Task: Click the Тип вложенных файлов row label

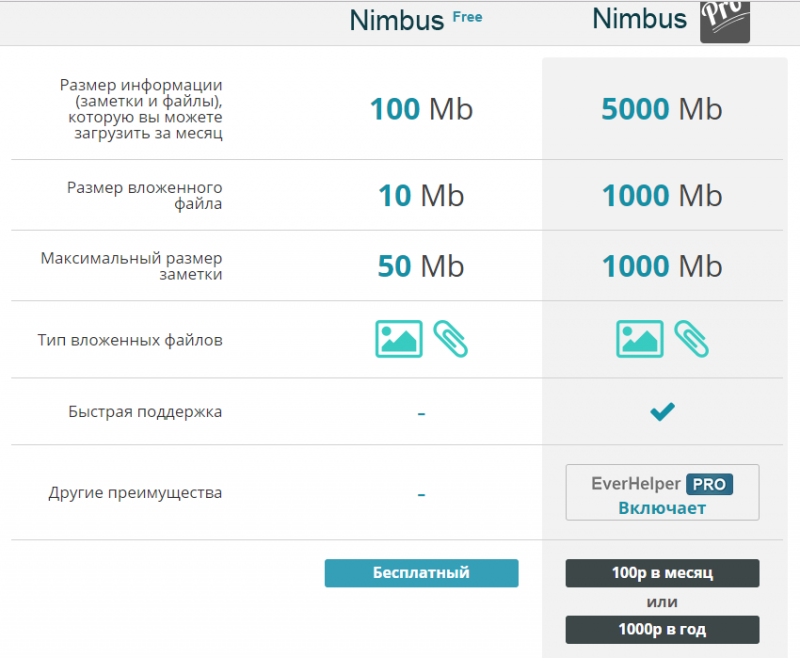Action: coord(130,340)
